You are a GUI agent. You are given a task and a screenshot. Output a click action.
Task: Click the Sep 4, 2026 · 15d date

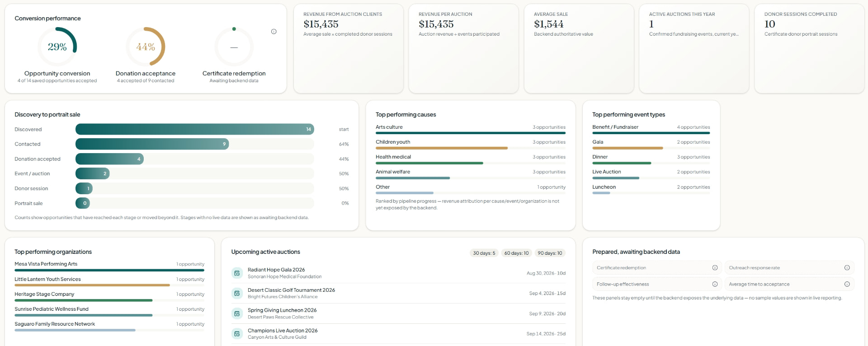[547, 294]
